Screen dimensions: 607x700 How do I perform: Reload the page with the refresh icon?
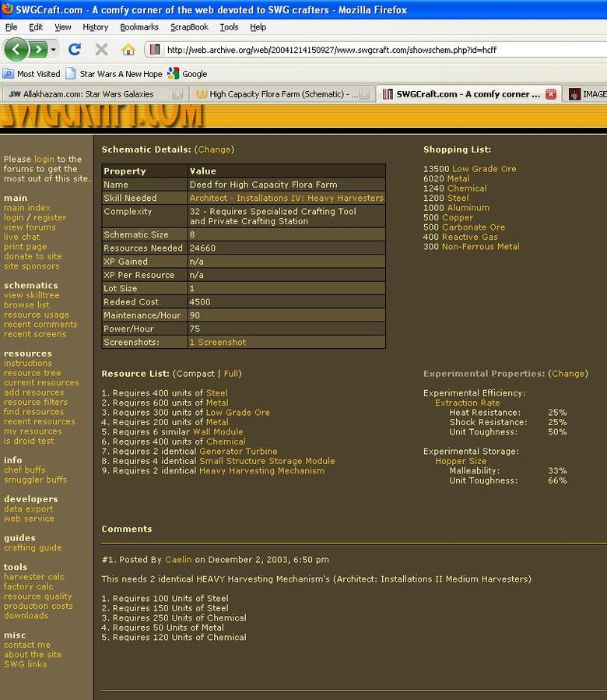pos(75,50)
